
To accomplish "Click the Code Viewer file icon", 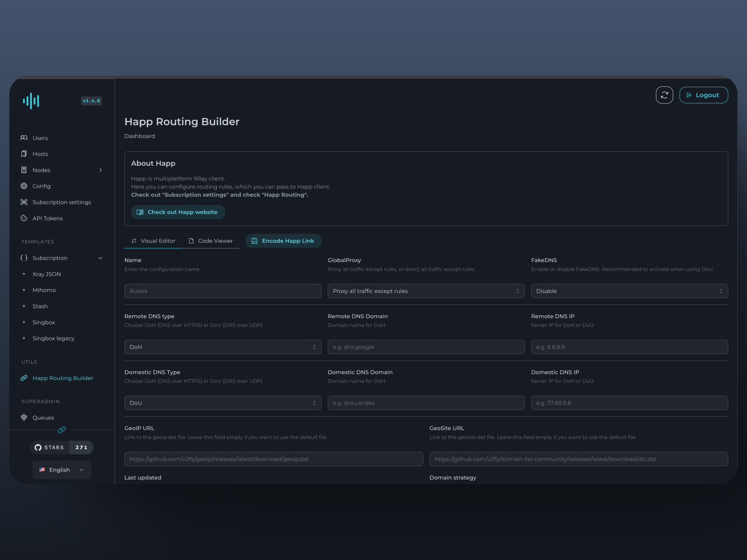I will coord(191,241).
